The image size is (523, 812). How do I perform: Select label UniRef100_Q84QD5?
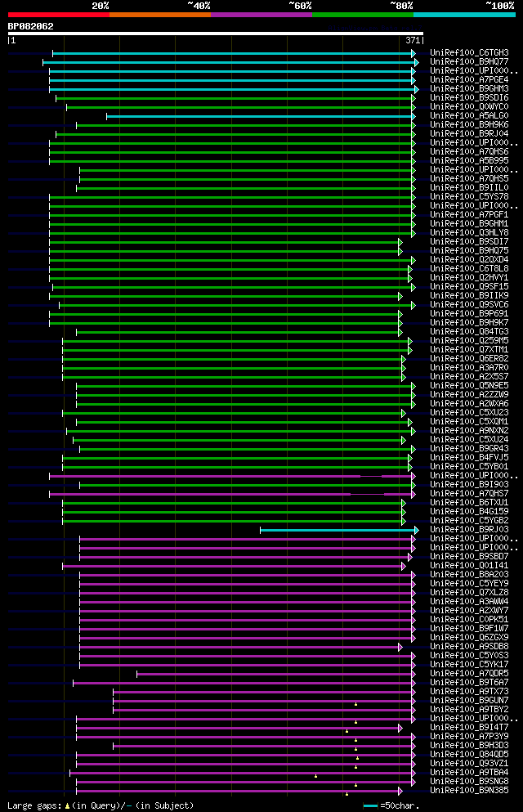[x=469, y=755]
